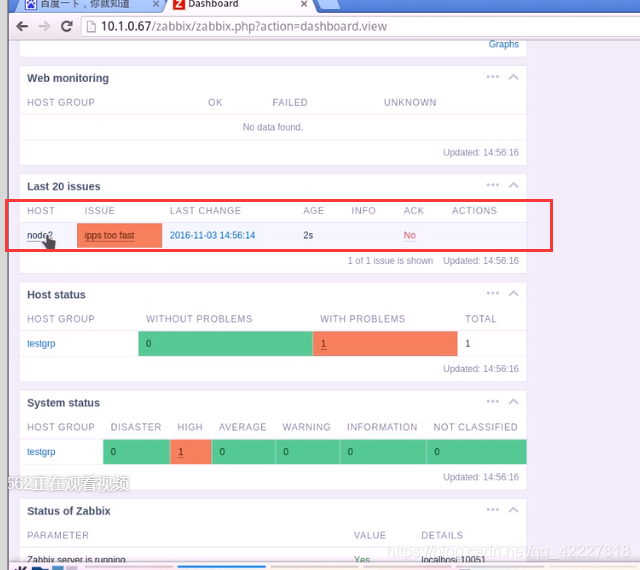Click the WITH PROBLEMS column header
The width and height of the screenshot is (640, 570).
tap(362, 319)
